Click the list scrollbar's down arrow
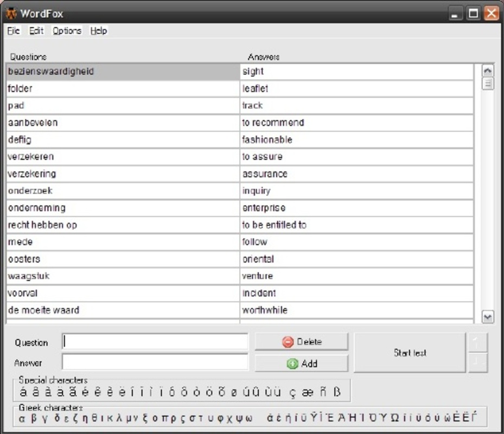This screenshot has height=434, width=504. coord(488,317)
